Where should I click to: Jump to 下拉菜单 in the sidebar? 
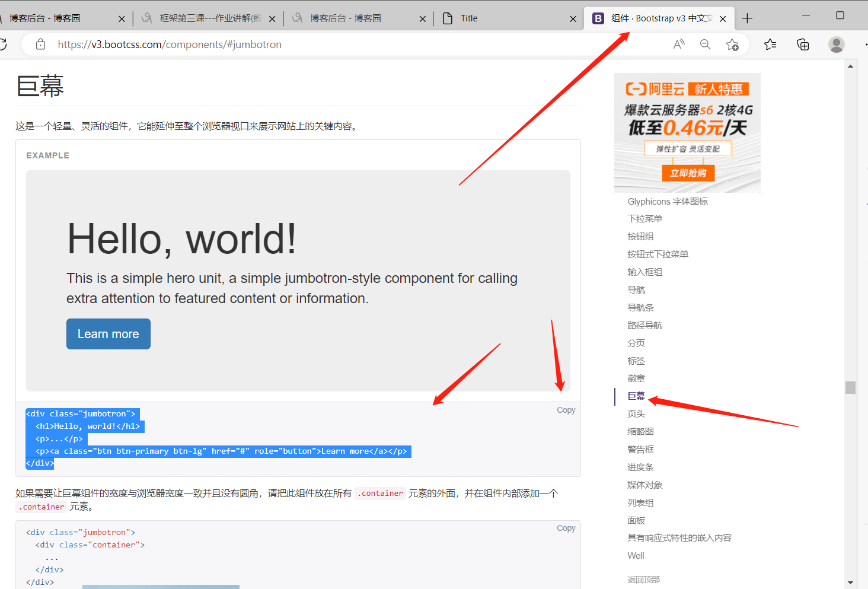[645, 219]
